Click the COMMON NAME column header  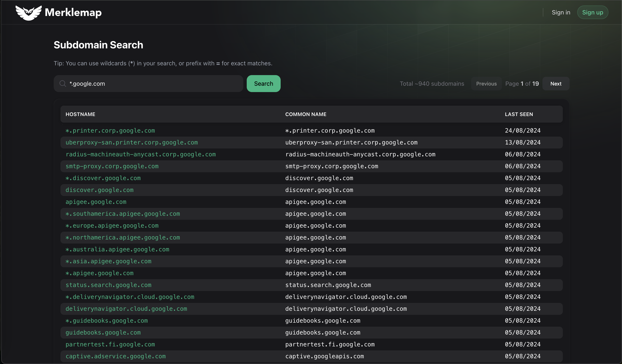(305, 114)
